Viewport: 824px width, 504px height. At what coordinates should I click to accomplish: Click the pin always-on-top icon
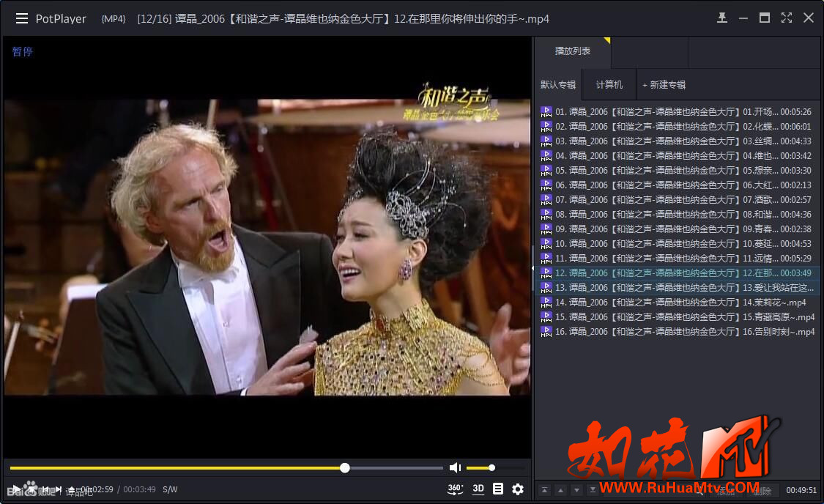722,18
